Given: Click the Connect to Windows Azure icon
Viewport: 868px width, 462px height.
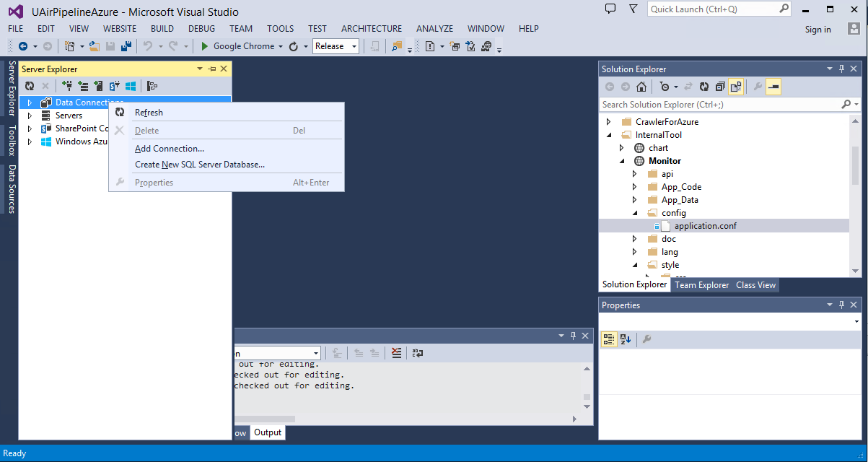Looking at the screenshot, I should coord(131,86).
